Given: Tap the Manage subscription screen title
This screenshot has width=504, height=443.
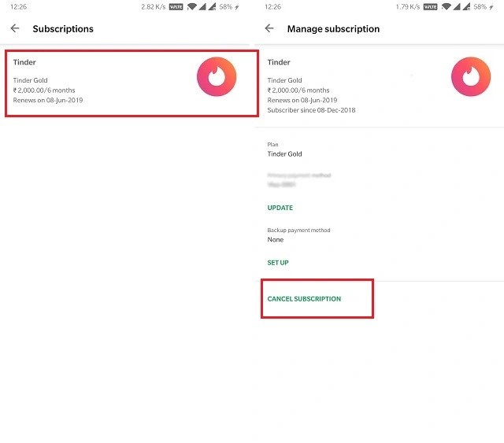Looking at the screenshot, I should pos(333,29).
